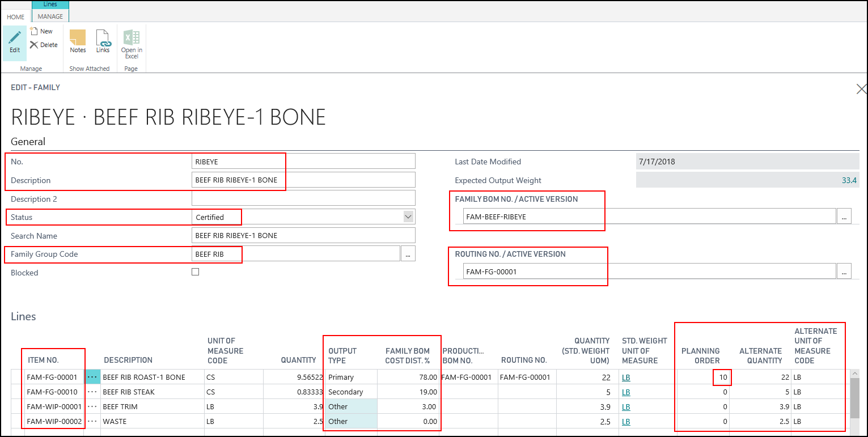The image size is (868, 437).
Task: Open the page in Excel
Action: tap(132, 45)
